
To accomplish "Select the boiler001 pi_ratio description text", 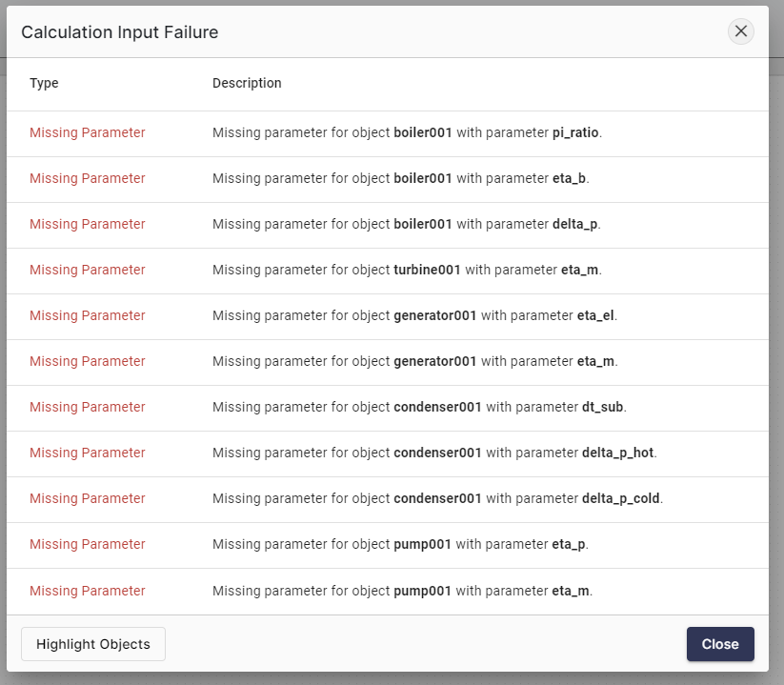I will tap(407, 132).
